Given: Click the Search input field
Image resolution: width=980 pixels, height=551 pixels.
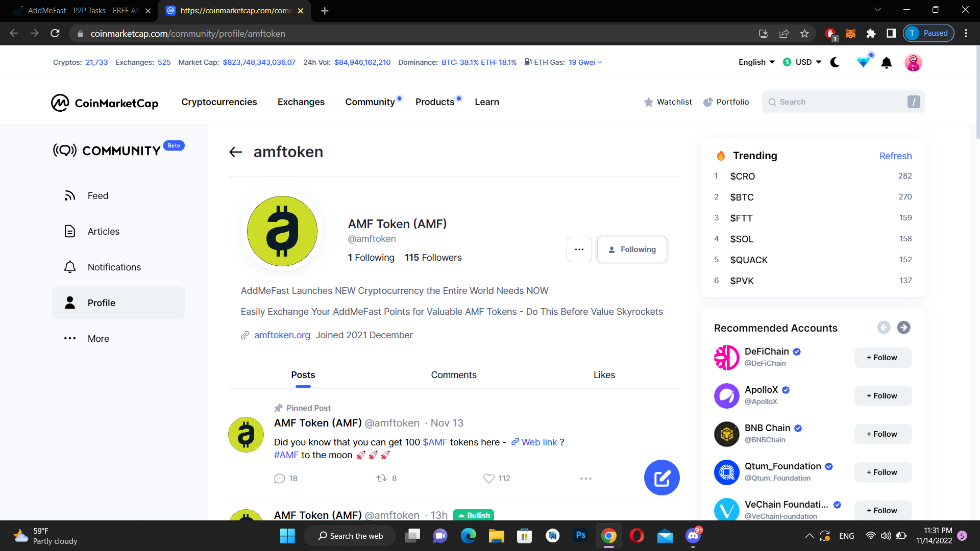Looking at the screenshot, I should (837, 102).
